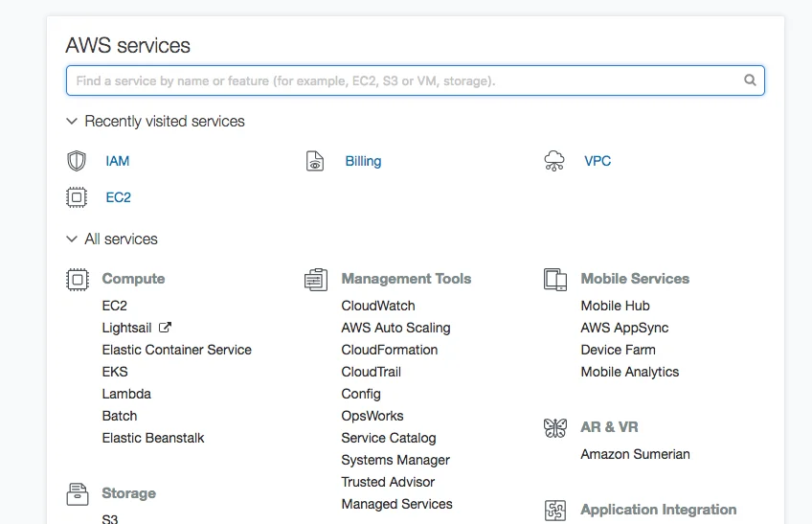
Task: Open EC2 under the Compute category
Action: pyautogui.click(x=115, y=306)
